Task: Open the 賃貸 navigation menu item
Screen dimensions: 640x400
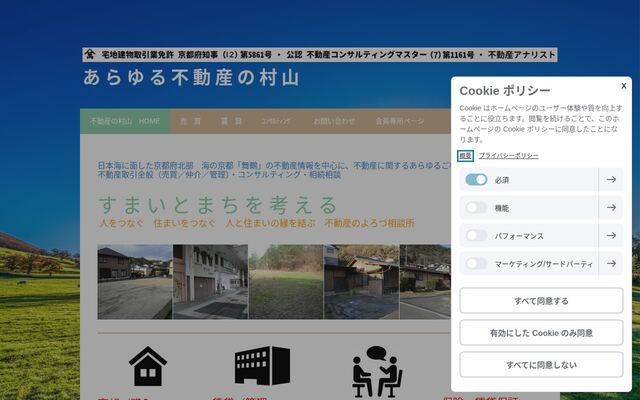Action: click(x=231, y=121)
